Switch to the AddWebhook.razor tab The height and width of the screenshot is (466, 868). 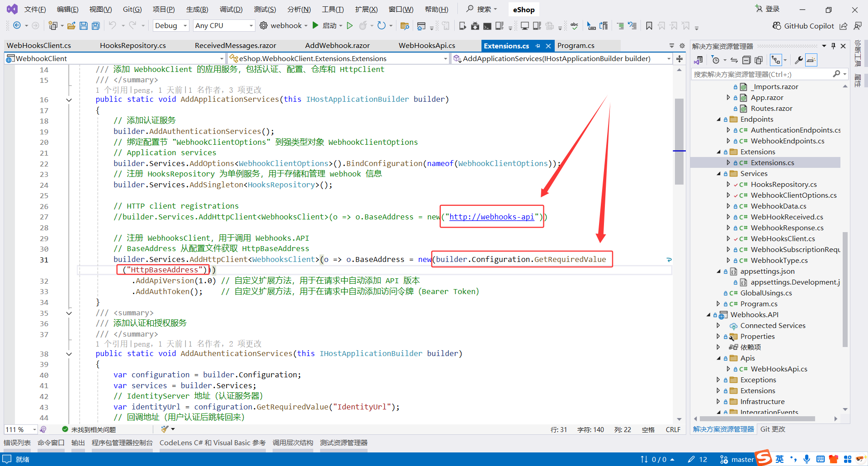(337, 46)
